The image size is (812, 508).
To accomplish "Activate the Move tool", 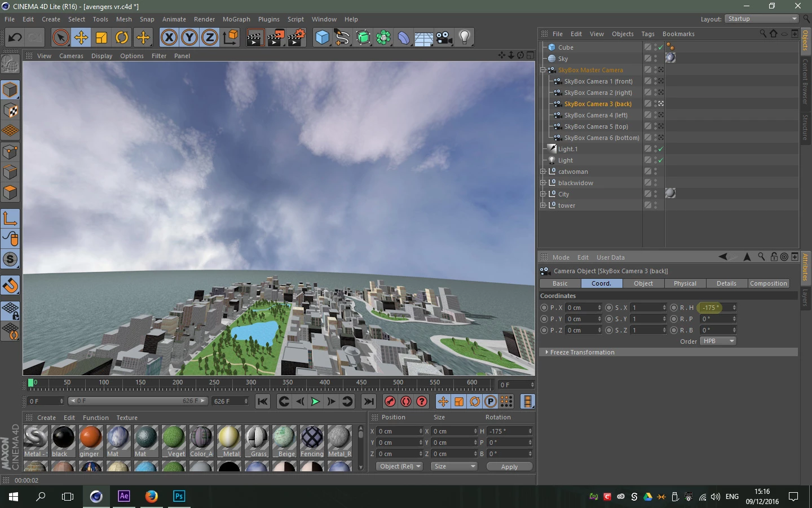I will coord(81,38).
